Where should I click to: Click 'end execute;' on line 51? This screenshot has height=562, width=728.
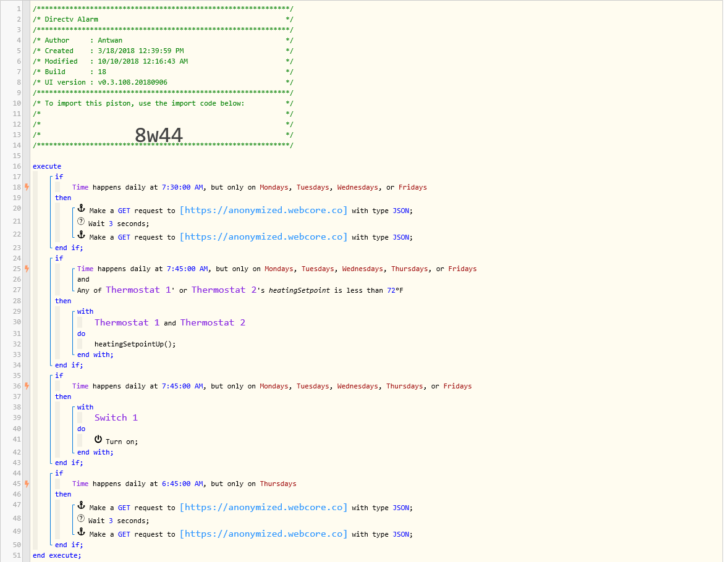[57, 555]
